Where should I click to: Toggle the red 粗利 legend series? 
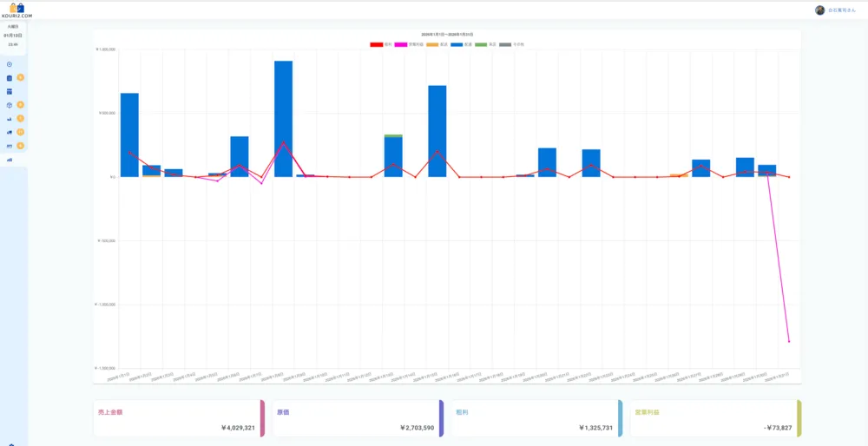tap(382, 43)
